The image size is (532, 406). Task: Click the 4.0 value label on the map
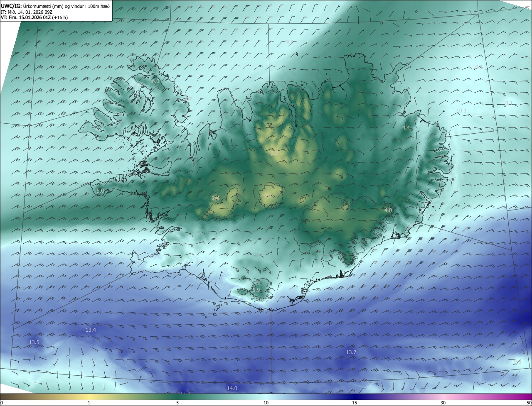point(388,210)
